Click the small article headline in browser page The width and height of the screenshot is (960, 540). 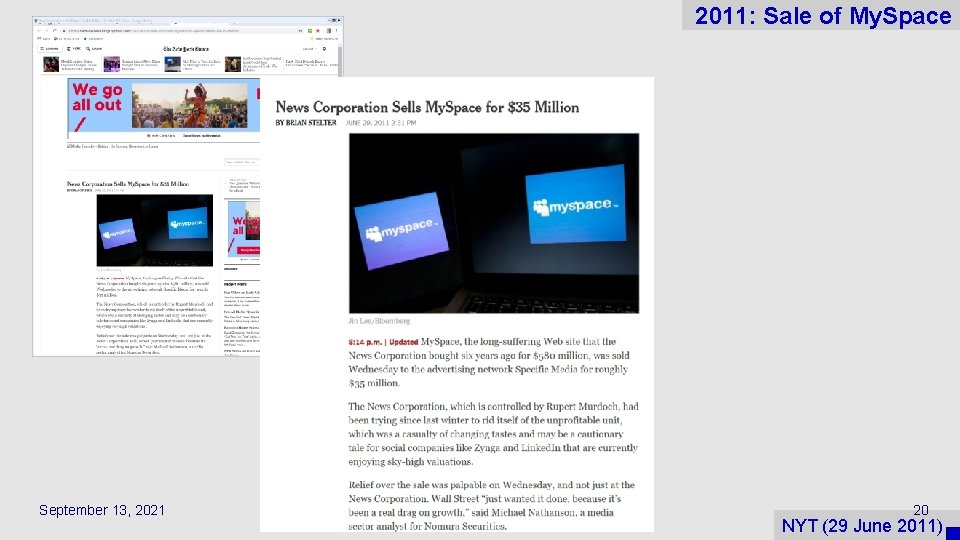(127, 184)
